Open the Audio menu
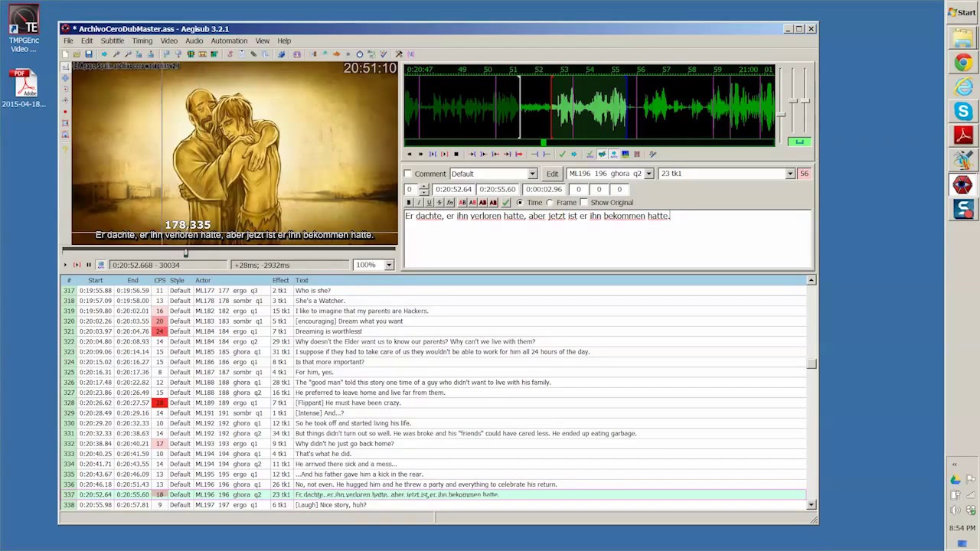The image size is (980, 551). coord(194,41)
